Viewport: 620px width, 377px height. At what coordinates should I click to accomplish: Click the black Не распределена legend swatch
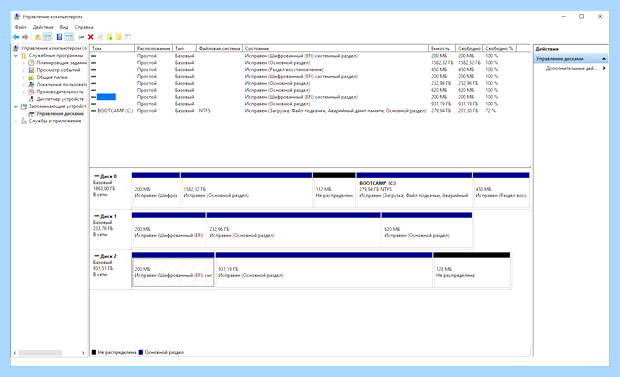(x=94, y=352)
